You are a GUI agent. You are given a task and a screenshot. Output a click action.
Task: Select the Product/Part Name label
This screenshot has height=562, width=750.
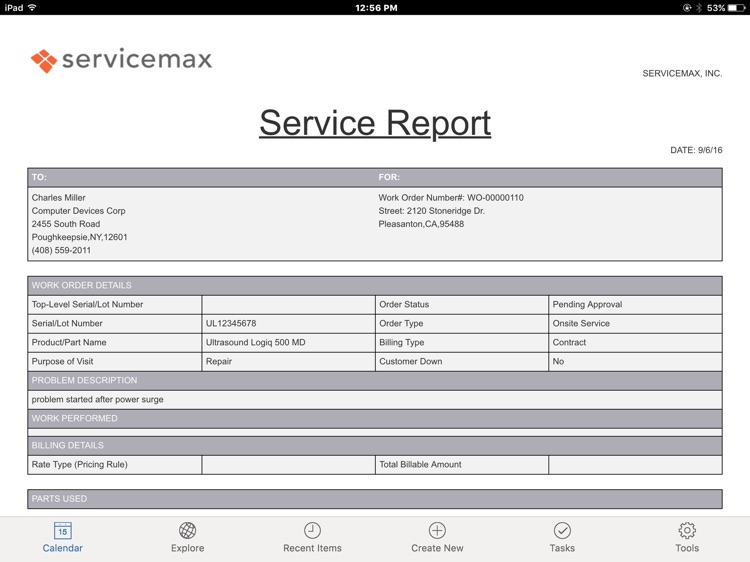pyautogui.click(x=69, y=342)
